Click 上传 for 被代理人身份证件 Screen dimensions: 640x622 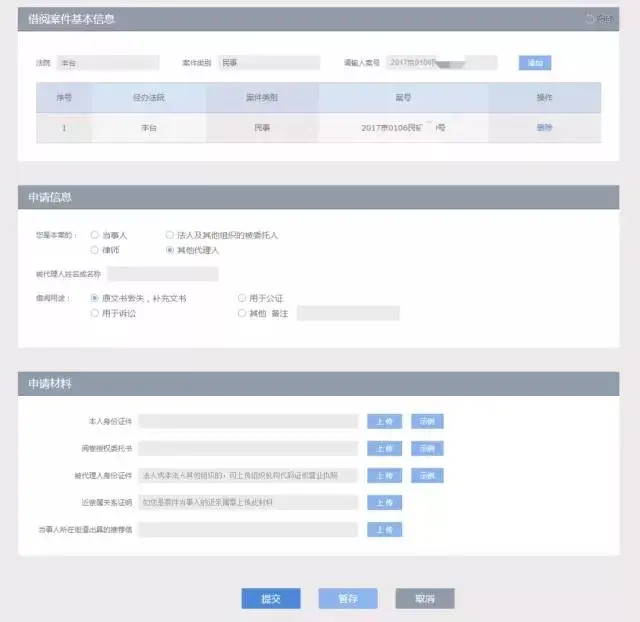tap(384, 475)
